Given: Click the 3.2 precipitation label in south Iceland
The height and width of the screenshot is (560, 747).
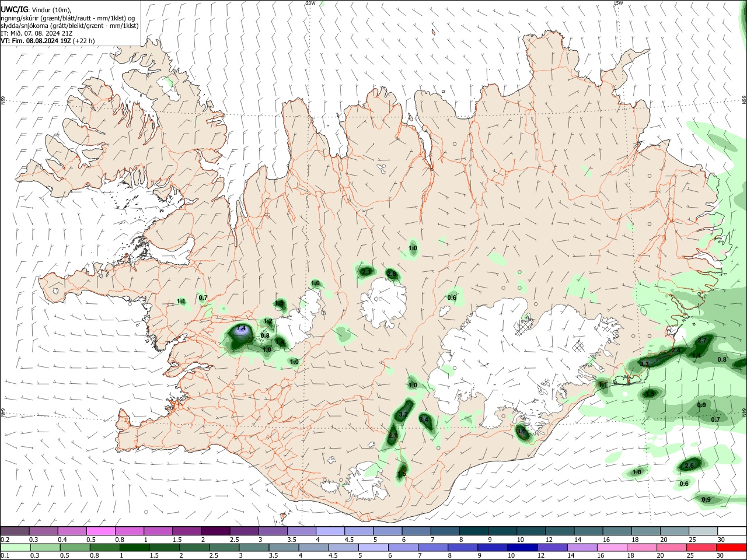Looking at the screenshot, I should 403,415.
